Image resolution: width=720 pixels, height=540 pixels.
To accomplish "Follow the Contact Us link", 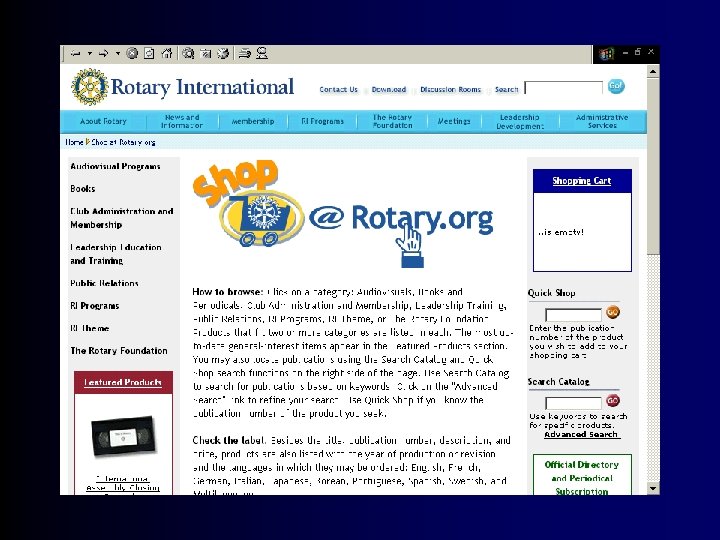I will coord(338,90).
